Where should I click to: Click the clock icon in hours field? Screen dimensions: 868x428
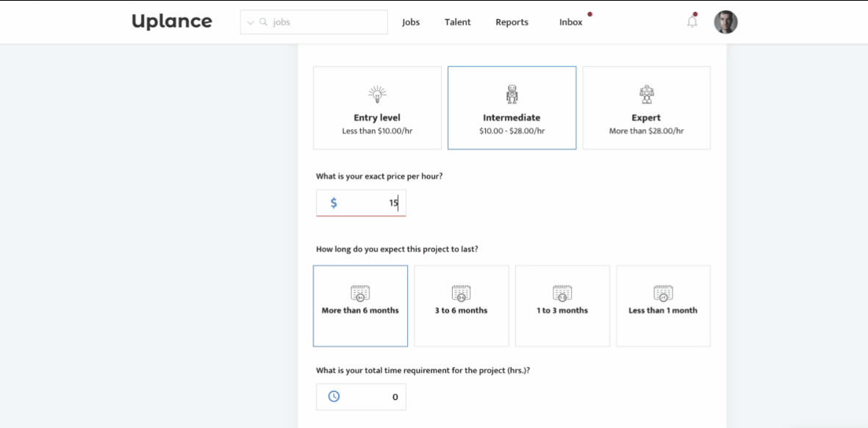[334, 396]
